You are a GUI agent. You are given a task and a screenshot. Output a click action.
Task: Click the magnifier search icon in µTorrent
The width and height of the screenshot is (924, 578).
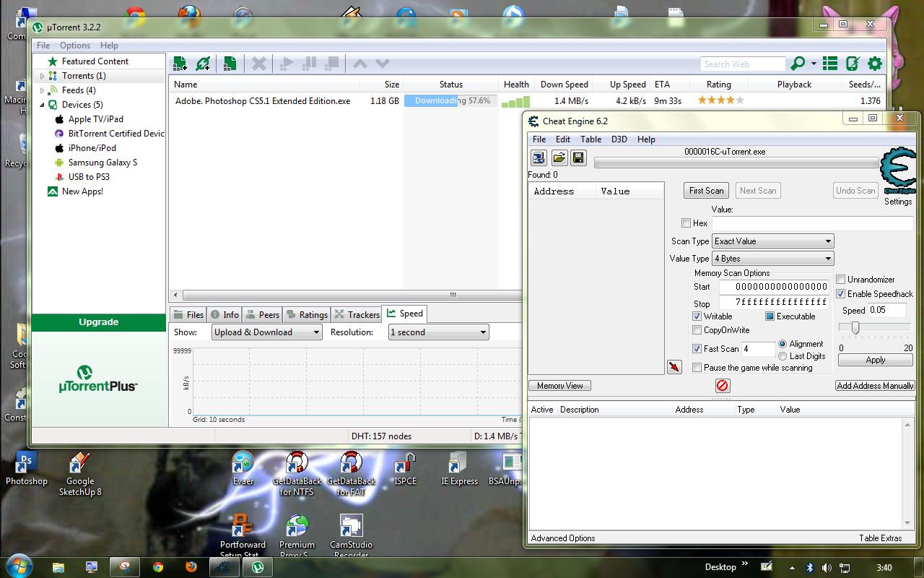click(x=798, y=64)
